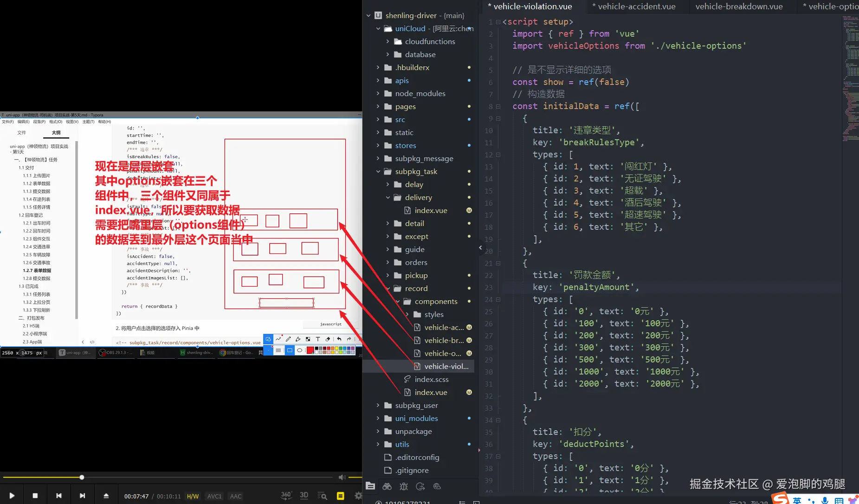
Task: Jump to outline item 1.1.1 上传图片
Action: coord(37,175)
